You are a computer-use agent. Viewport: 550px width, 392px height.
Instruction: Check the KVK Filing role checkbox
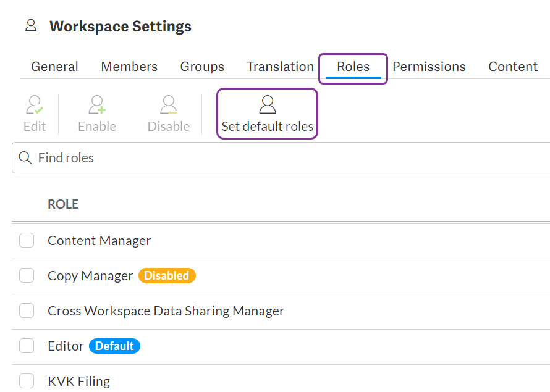tap(27, 381)
